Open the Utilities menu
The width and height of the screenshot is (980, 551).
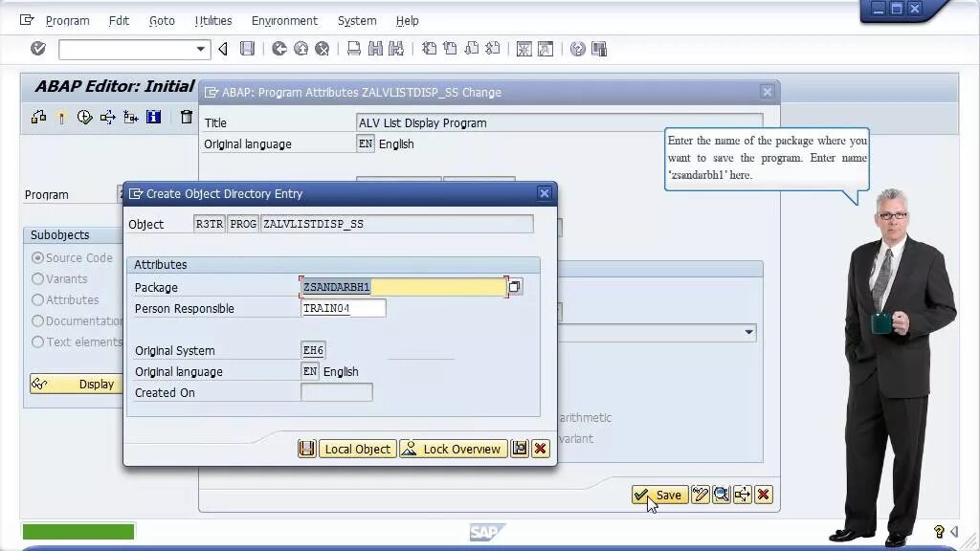pos(213,21)
